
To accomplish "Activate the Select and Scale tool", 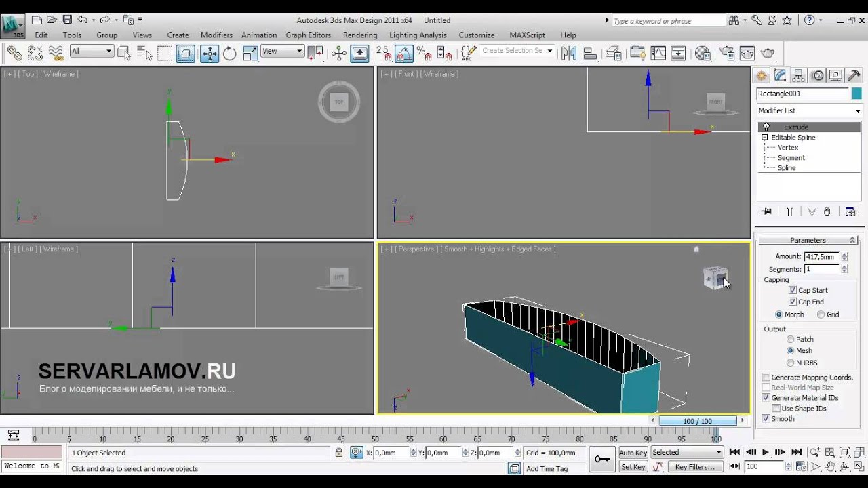I will coord(250,53).
